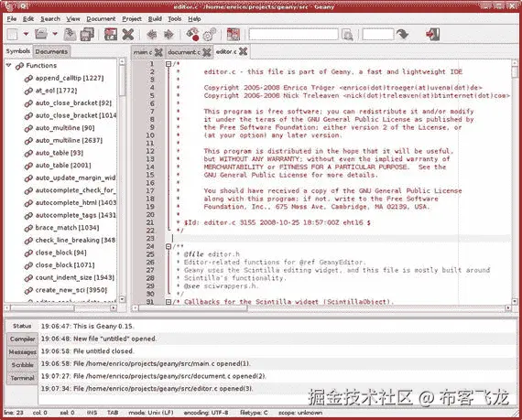Open the Document menu
The width and height of the screenshot is (522, 420).
pyautogui.click(x=101, y=19)
